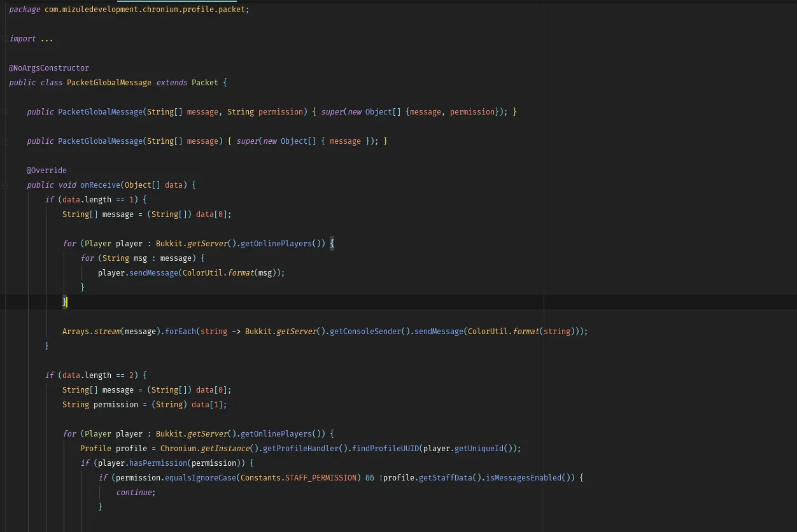Screen dimensions: 797x532
Task: Click the highlighted closing brace at caret
Action: point(65,302)
